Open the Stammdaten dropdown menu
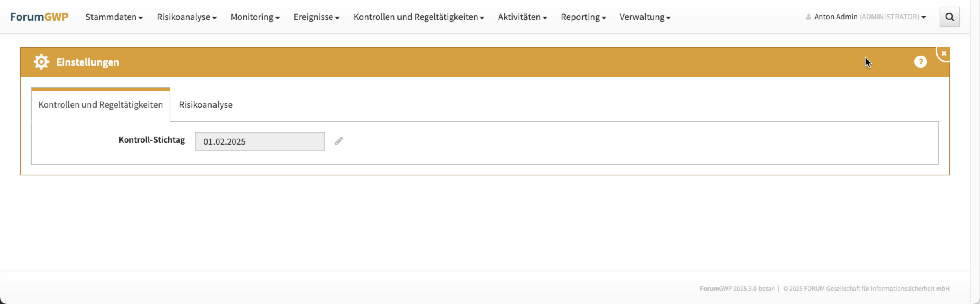Viewport: 980px width, 304px height. pyautogui.click(x=114, y=17)
